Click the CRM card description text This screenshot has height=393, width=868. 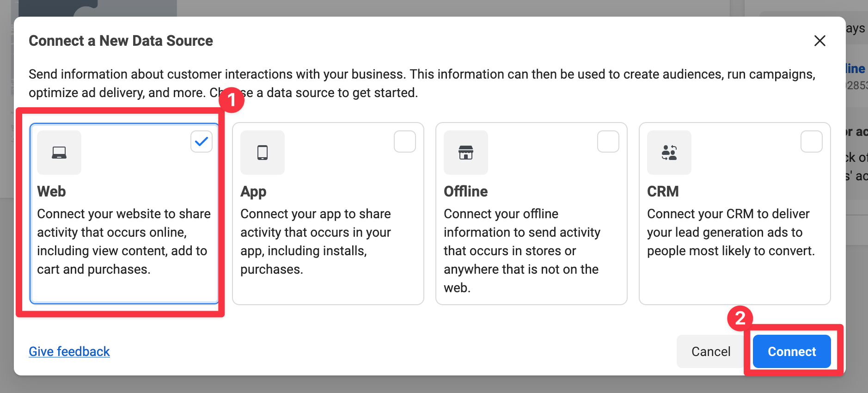coord(730,232)
